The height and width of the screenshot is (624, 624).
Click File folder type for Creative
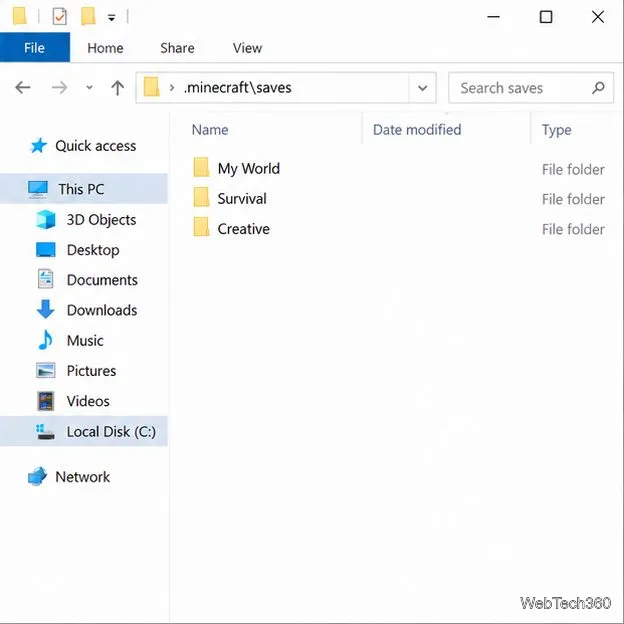tap(573, 229)
